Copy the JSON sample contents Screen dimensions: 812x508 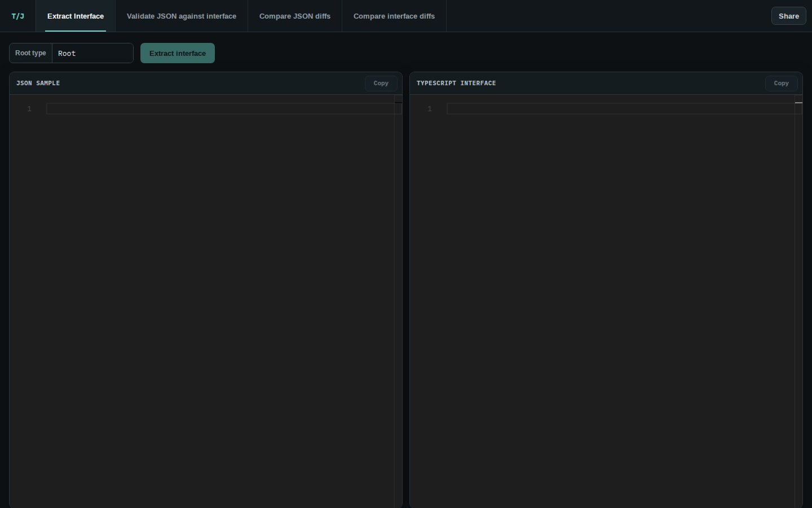tap(381, 83)
